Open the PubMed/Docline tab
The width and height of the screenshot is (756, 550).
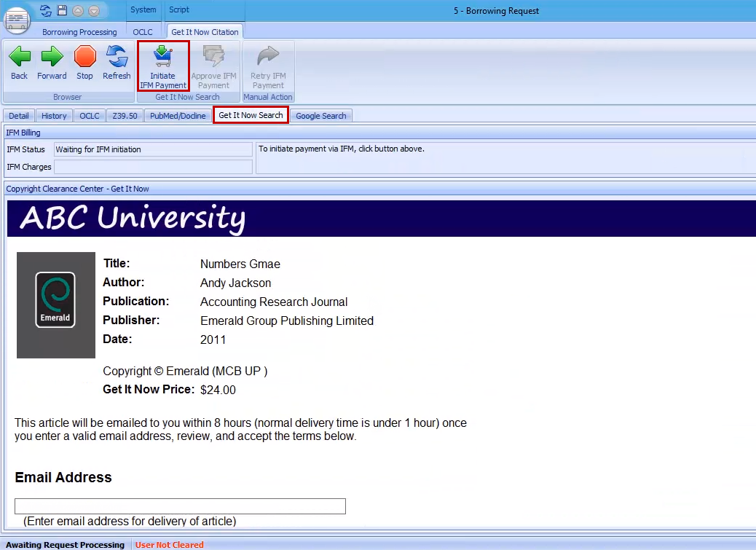click(x=177, y=115)
